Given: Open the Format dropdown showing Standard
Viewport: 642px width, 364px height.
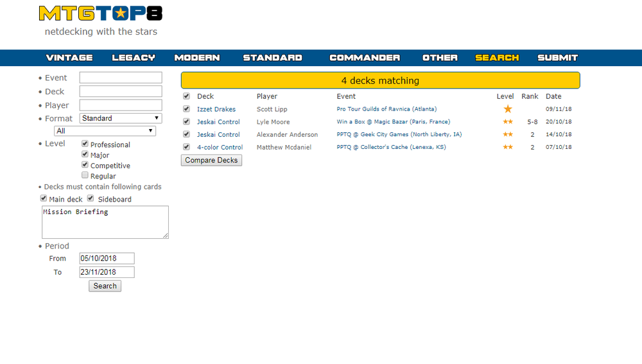Looking at the screenshot, I should 121,118.
